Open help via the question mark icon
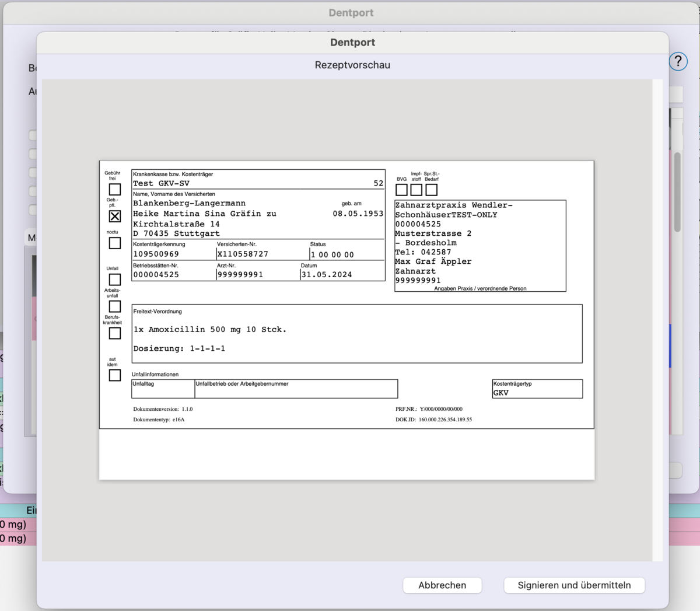Screen dimensions: 700x611 [x=678, y=61]
